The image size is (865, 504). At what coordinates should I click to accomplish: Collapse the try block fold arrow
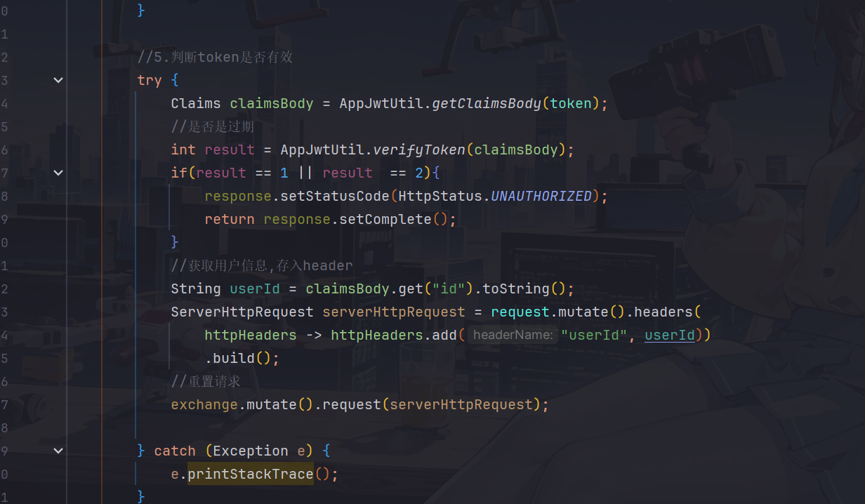point(58,80)
